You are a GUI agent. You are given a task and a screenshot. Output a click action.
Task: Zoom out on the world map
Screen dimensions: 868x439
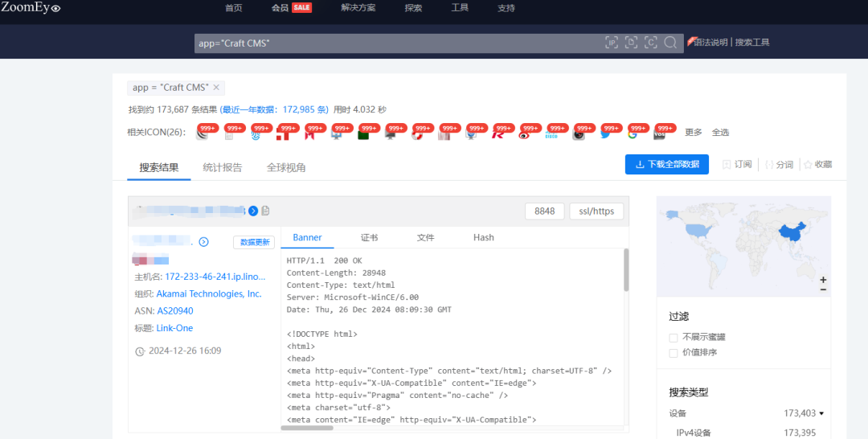[x=823, y=289]
